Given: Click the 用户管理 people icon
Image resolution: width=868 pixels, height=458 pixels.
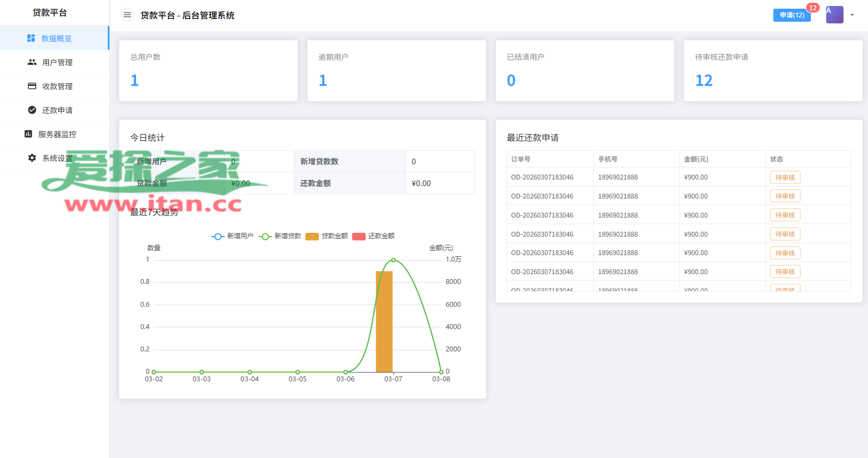Looking at the screenshot, I should [32, 62].
